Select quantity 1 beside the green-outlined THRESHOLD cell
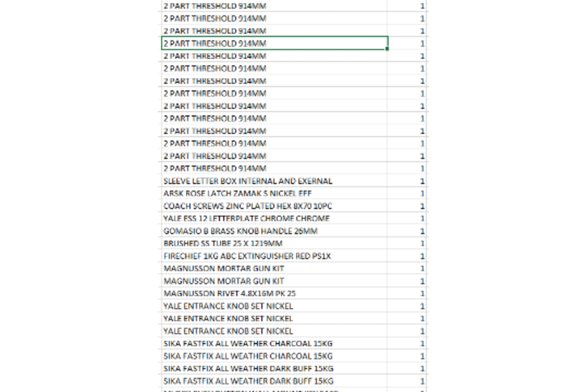The image size is (588, 392). (407, 43)
